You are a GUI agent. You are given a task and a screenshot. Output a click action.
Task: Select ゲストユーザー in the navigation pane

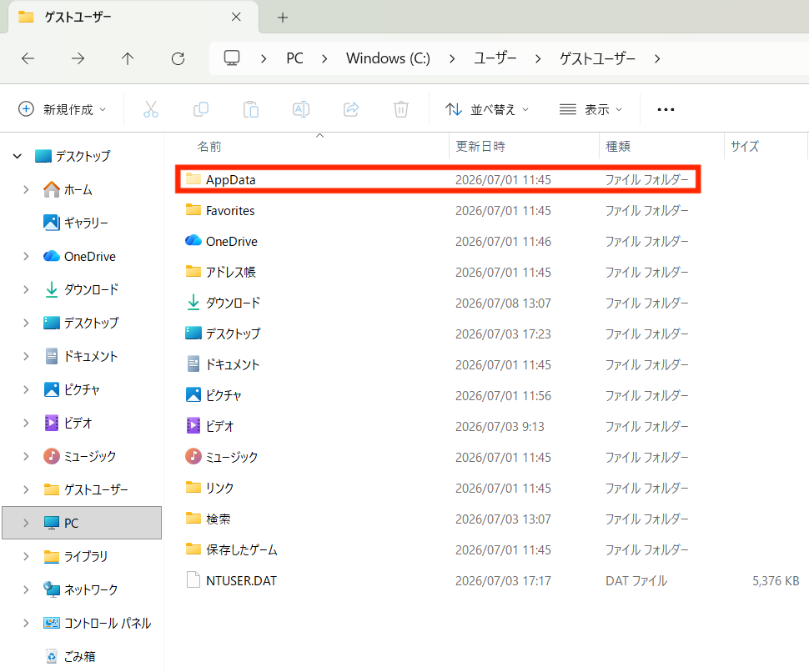96,489
